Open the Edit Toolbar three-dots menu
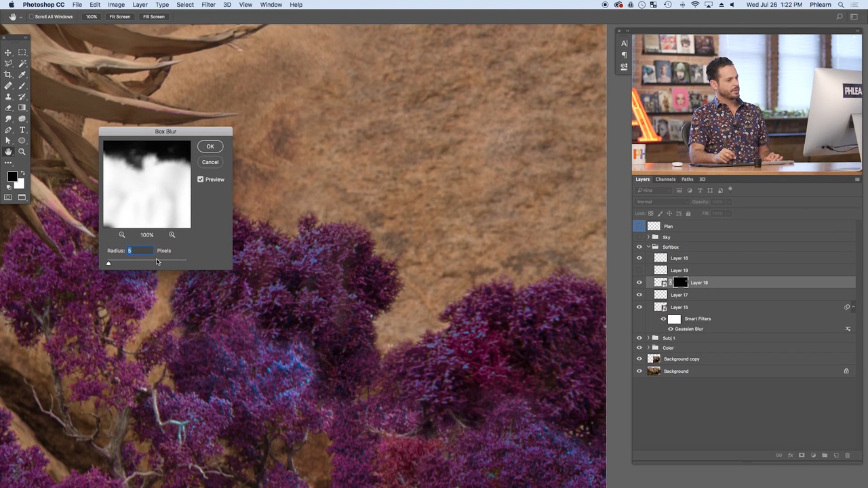The image size is (868, 488). click(8, 163)
